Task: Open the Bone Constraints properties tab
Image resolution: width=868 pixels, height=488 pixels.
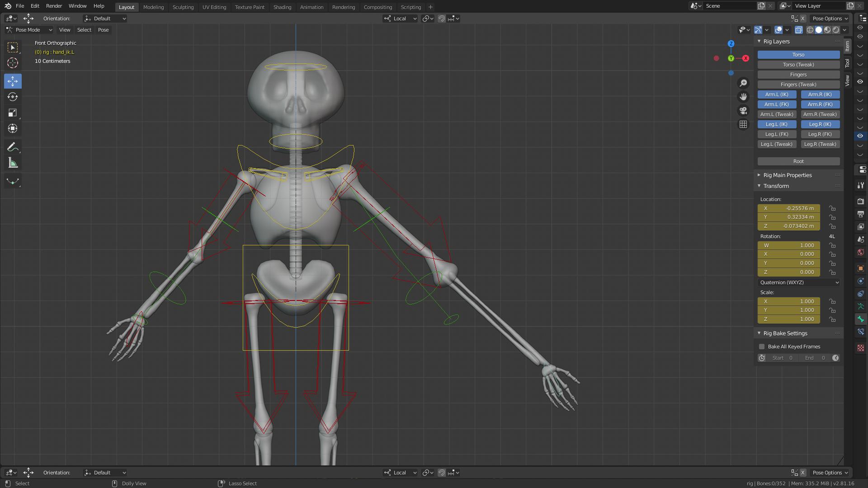Action: click(861, 332)
